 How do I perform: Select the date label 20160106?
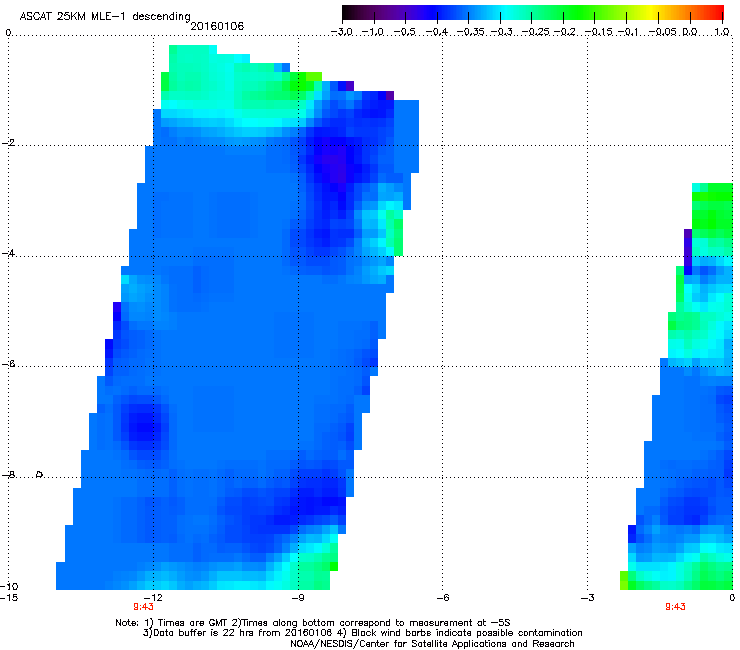[x=217, y=26]
